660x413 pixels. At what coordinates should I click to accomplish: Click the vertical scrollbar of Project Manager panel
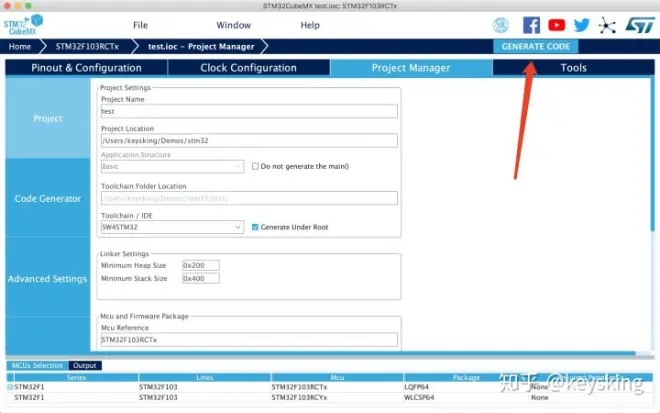pos(653,154)
